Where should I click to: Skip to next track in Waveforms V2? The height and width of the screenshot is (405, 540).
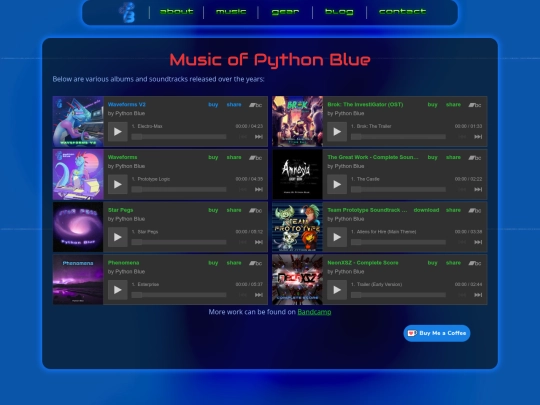tap(259, 137)
